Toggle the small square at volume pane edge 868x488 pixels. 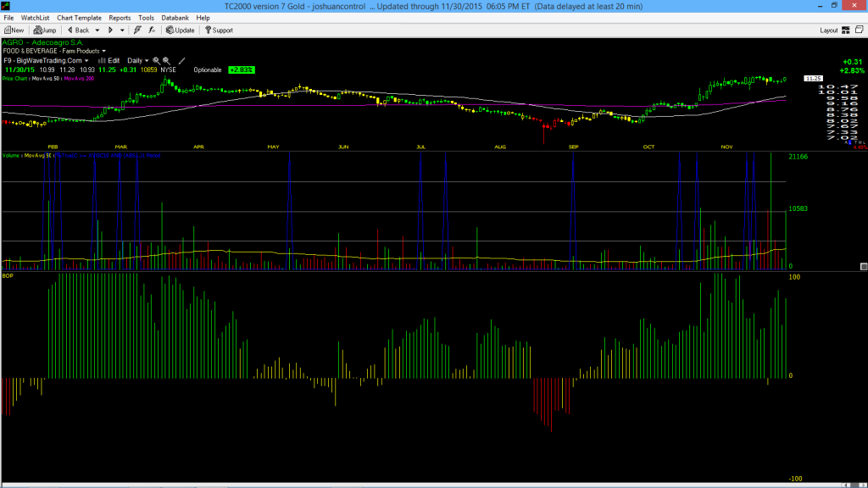864,267
